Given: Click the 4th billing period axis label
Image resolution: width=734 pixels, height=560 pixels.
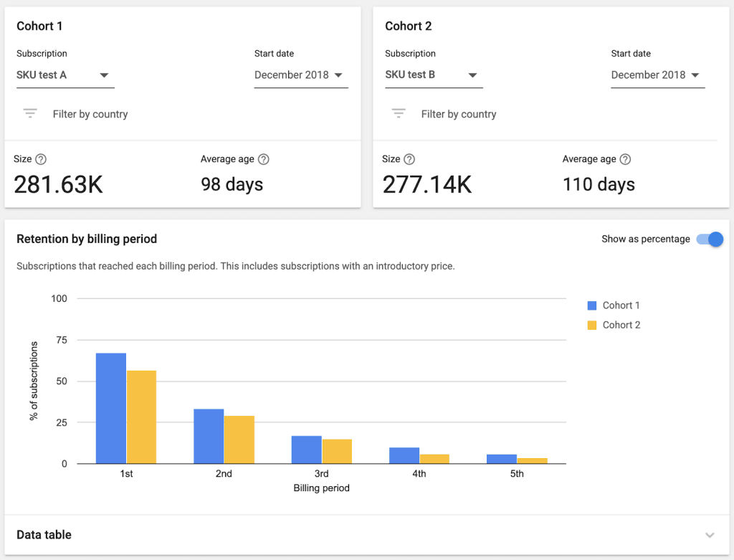Looking at the screenshot, I should tap(419, 474).
